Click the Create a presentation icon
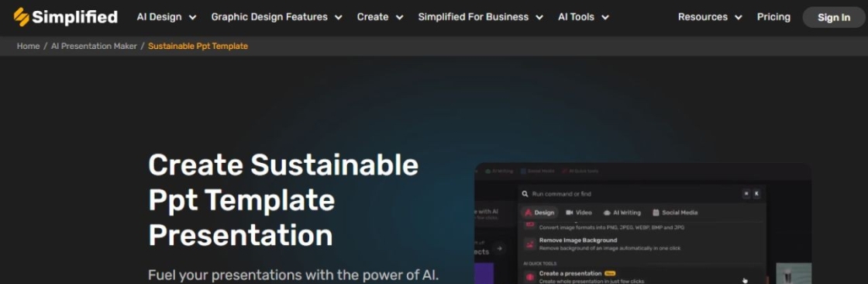The image size is (868, 284). tap(530, 277)
